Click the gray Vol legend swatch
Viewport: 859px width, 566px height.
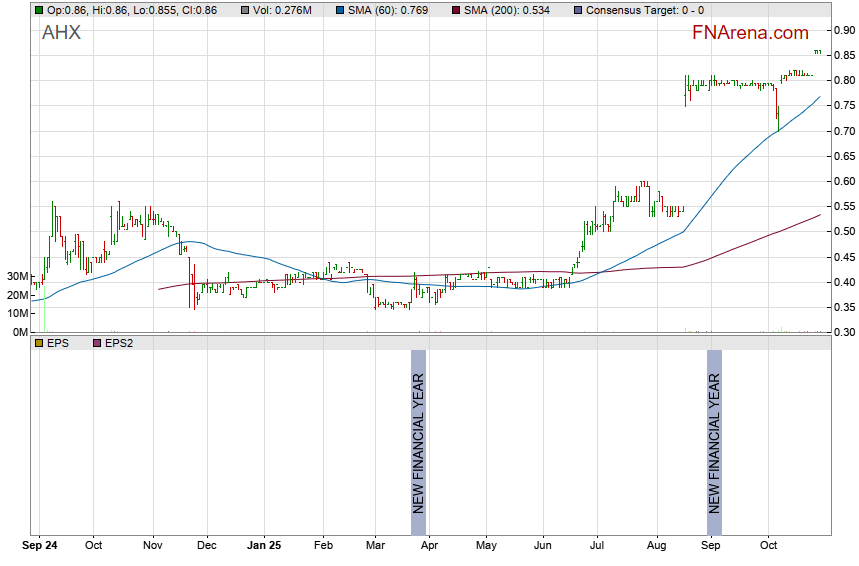tap(246, 10)
